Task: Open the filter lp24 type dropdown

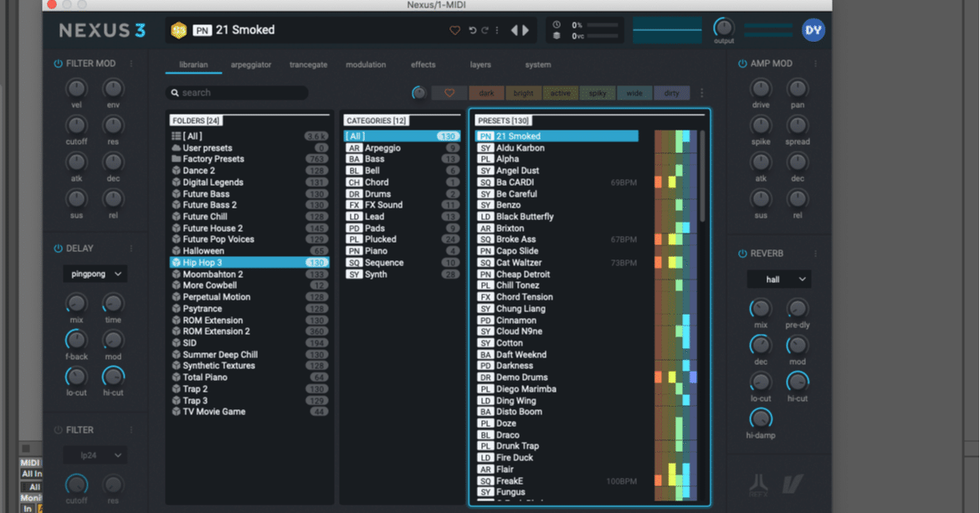Action: 95,455
